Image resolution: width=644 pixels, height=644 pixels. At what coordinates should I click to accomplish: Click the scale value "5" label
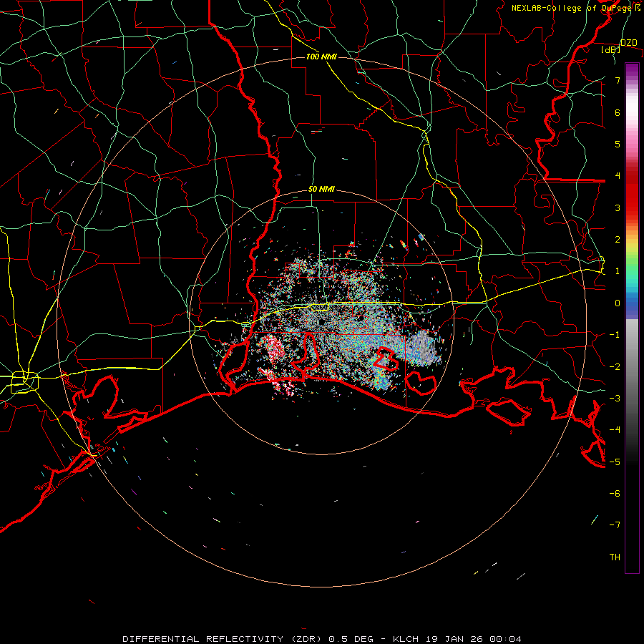pyautogui.click(x=618, y=144)
